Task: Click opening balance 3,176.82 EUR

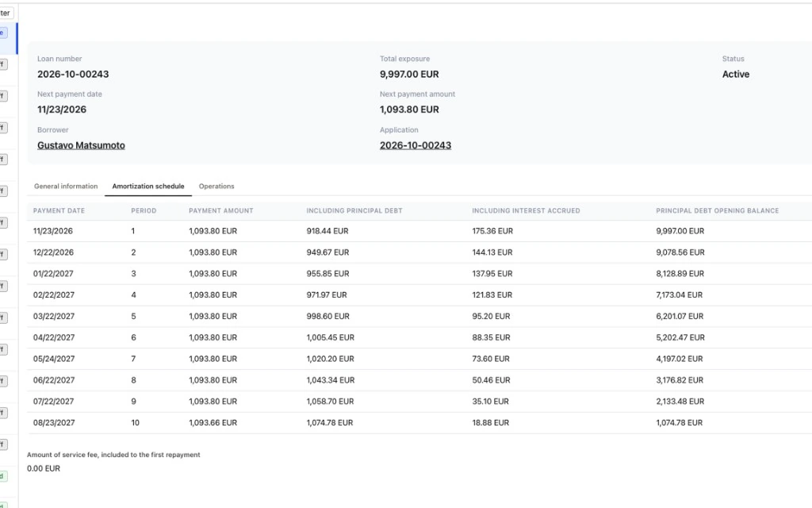Action: (x=680, y=380)
